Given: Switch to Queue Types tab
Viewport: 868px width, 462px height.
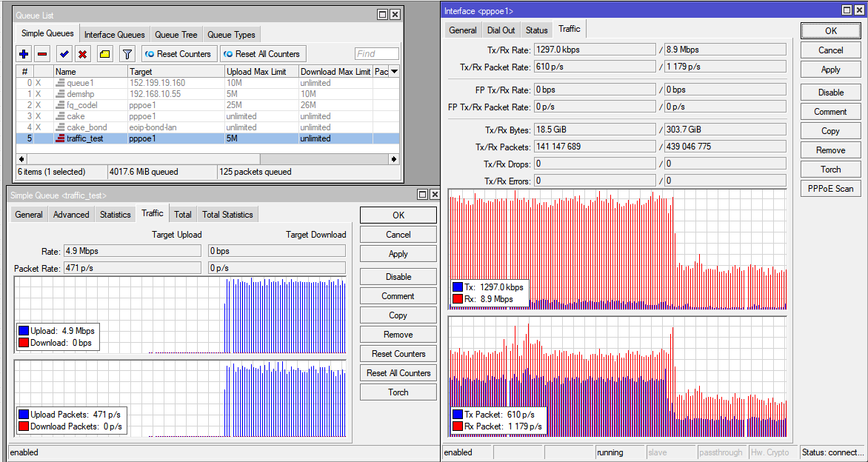Looking at the screenshot, I should (x=231, y=34).
